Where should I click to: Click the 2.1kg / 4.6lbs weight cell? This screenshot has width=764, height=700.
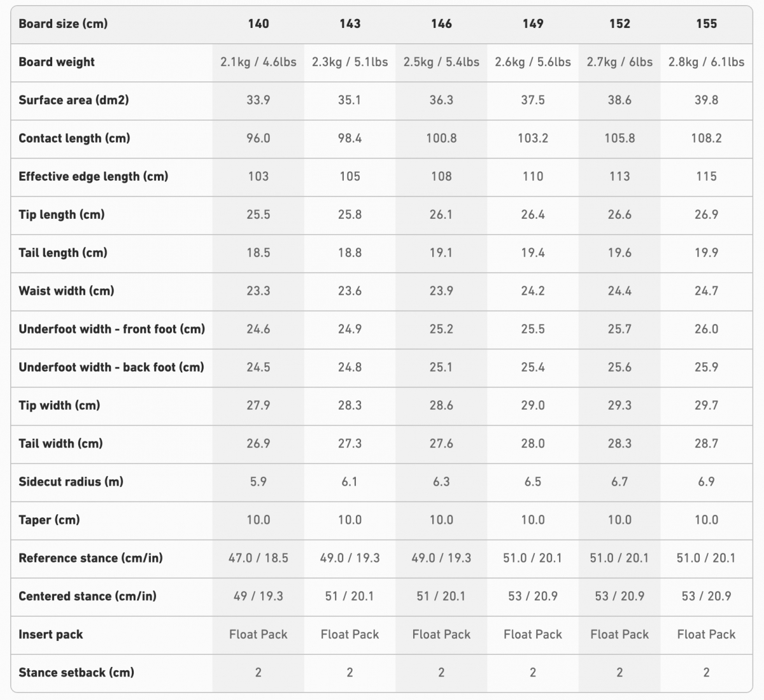pyautogui.click(x=258, y=62)
